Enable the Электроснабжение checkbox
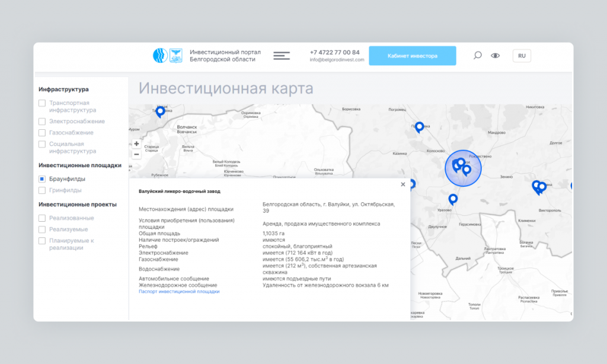Screen dimensions: 607x364 tap(42, 122)
